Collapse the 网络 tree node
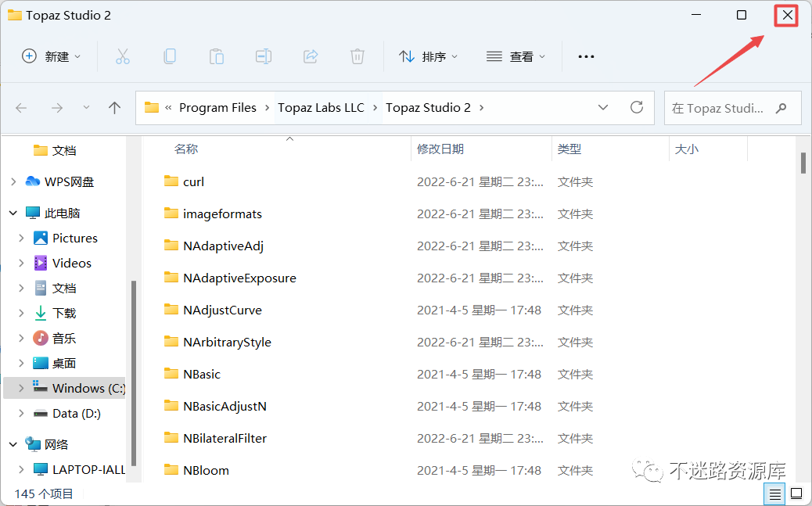This screenshot has height=506, width=812. [x=13, y=444]
